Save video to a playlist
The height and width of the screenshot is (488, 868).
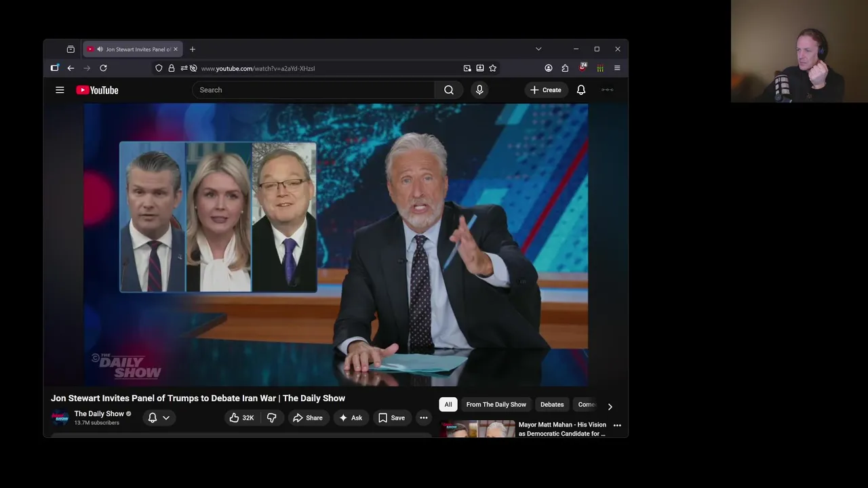click(392, 418)
